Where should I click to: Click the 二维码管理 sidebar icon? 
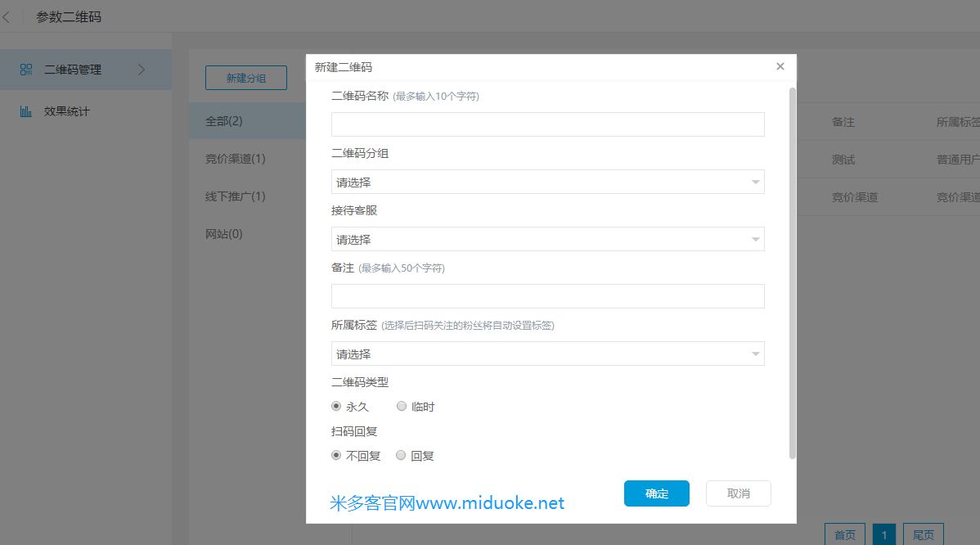pyautogui.click(x=26, y=70)
